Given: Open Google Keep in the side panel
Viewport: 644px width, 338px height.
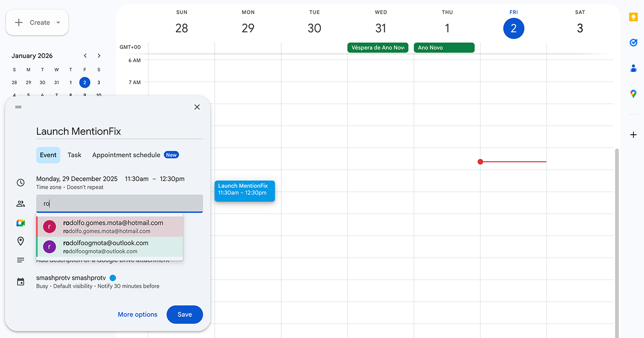Looking at the screenshot, I should pyautogui.click(x=633, y=17).
